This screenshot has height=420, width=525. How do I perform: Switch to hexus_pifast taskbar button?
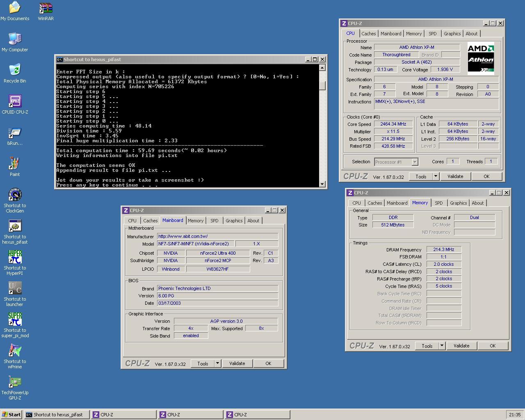tap(57, 415)
